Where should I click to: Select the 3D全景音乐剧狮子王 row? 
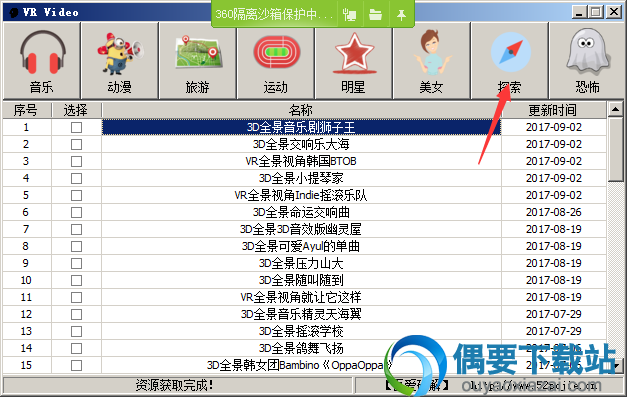coord(301,128)
